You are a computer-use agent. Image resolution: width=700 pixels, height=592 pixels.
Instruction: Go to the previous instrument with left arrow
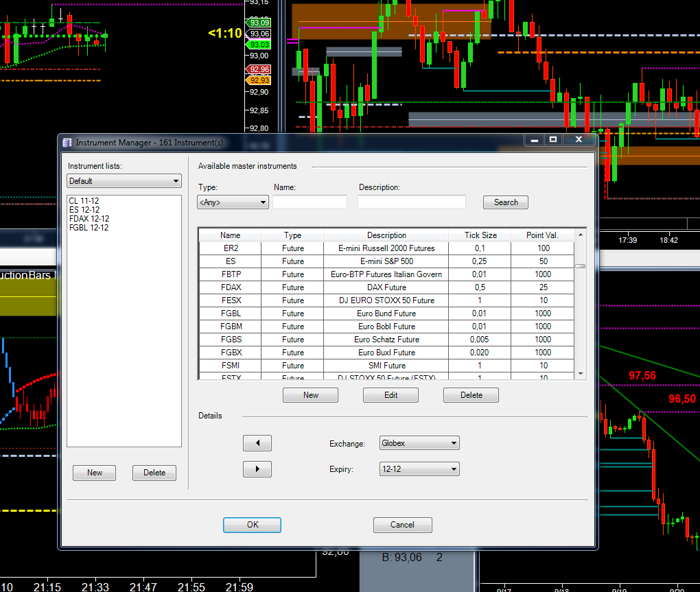pos(257,443)
